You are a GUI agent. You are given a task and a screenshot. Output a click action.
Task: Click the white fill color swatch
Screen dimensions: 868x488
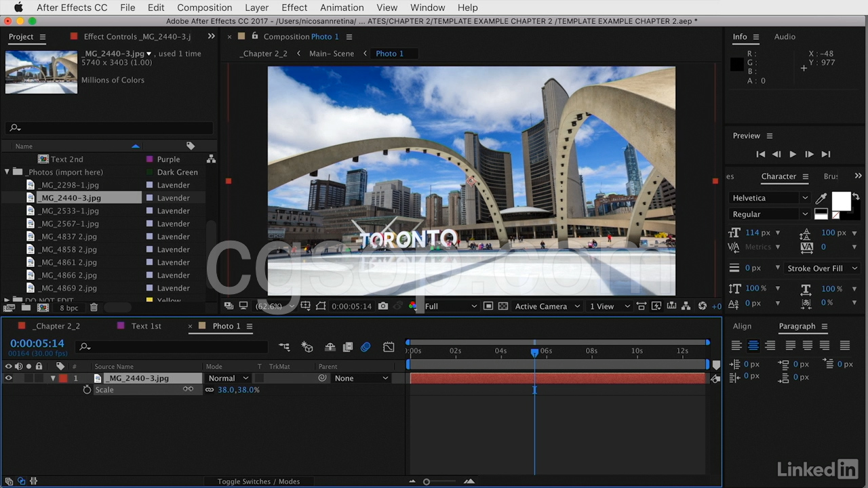(841, 201)
